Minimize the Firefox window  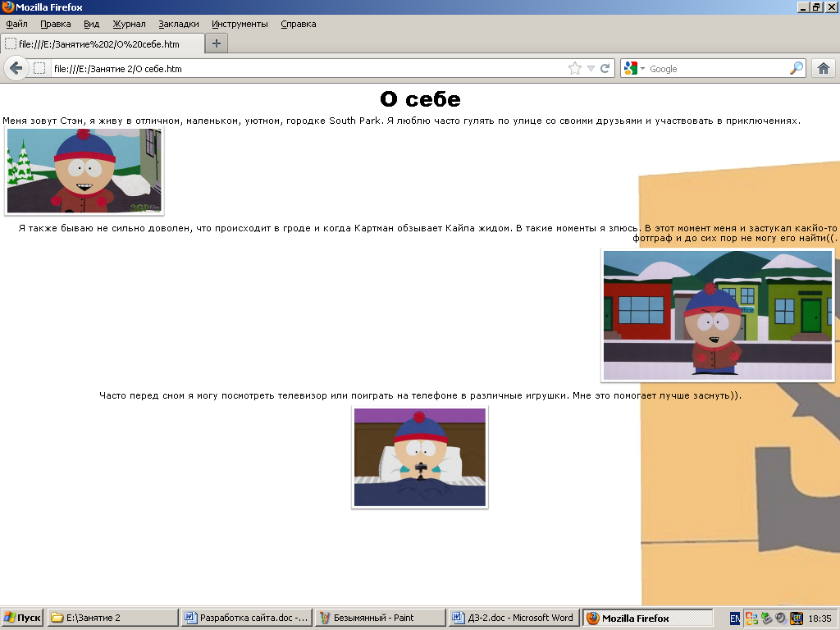[x=802, y=7]
